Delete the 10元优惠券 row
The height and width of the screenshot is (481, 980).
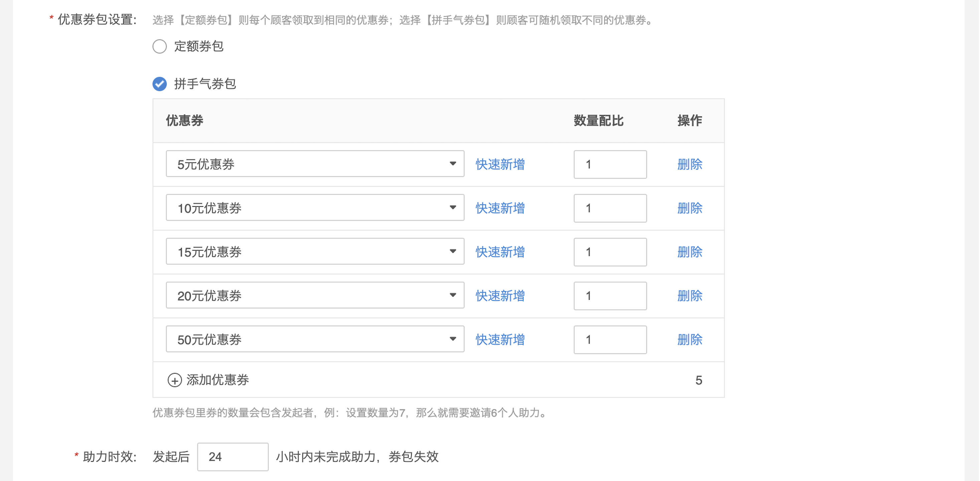[689, 208]
